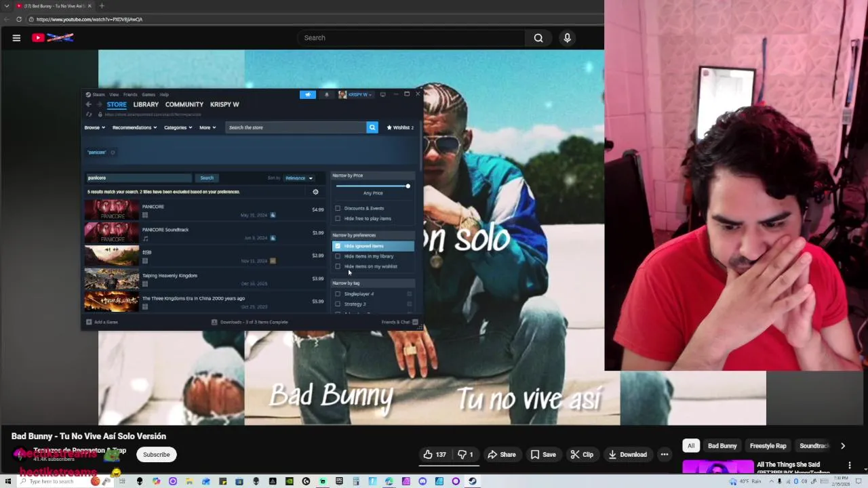868x488 pixels.
Task: Expand Steam More dropdown
Action: [208, 127]
